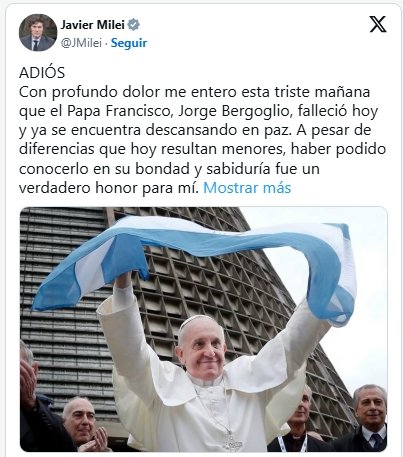Click the gray-haired suited man at photo right
The height and width of the screenshot is (457, 403).
[x=370, y=418]
